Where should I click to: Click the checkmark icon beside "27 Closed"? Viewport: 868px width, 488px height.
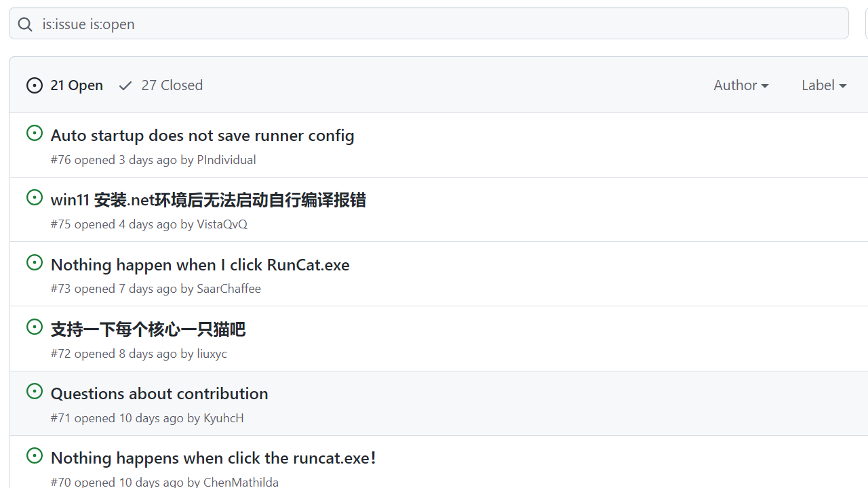pyautogui.click(x=125, y=85)
